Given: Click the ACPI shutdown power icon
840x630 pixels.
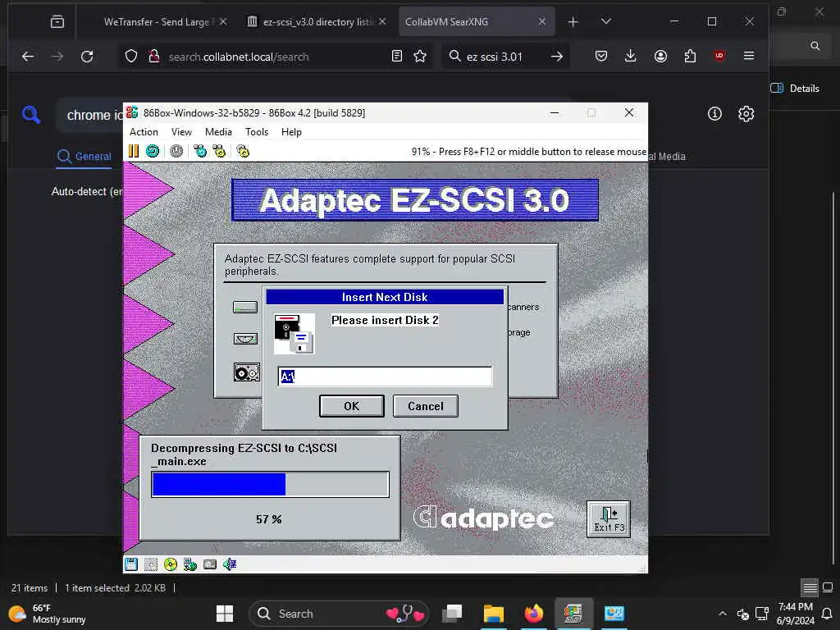Looking at the screenshot, I should click(x=176, y=152).
